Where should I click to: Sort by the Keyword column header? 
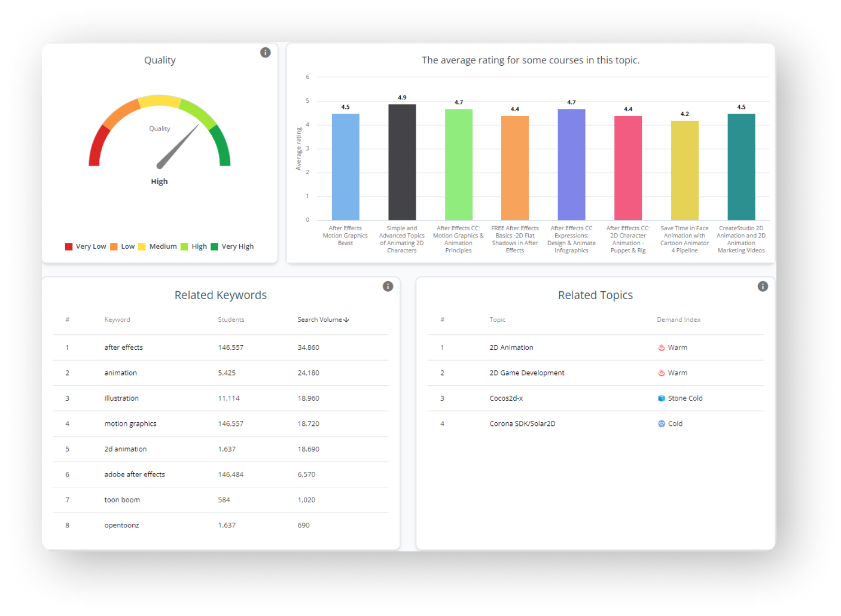(117, 320)
